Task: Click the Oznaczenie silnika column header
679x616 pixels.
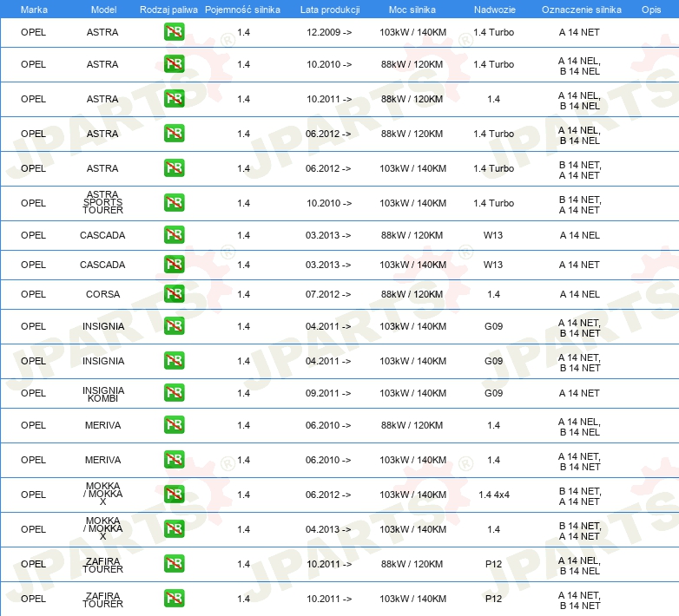Action: 582,10
